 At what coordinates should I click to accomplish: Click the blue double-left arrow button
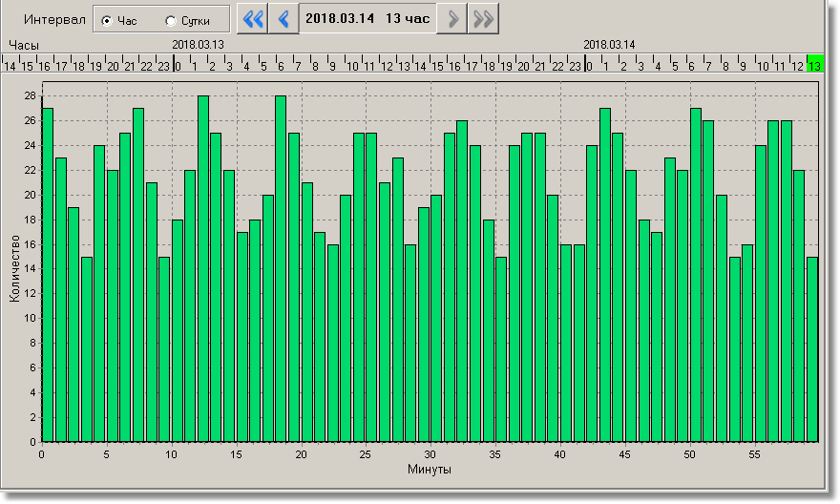pyautogui.click(x=252, y=19)
